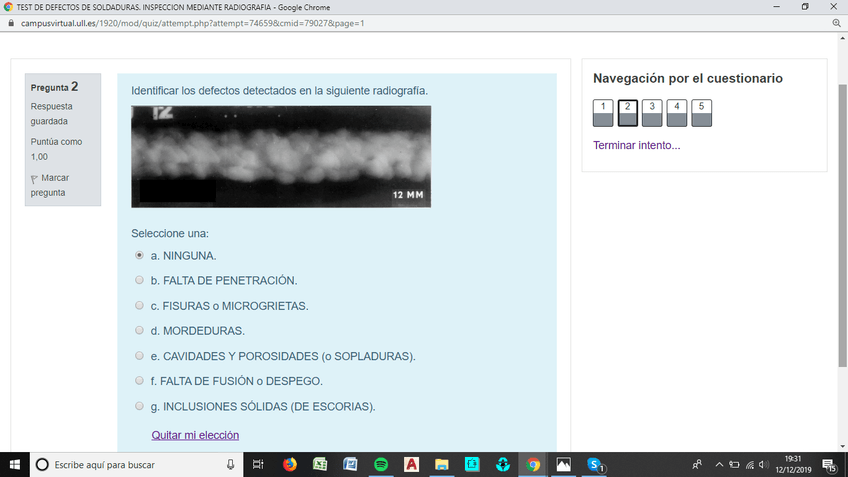Open the Windows notification center

click(x=829, y=465)
